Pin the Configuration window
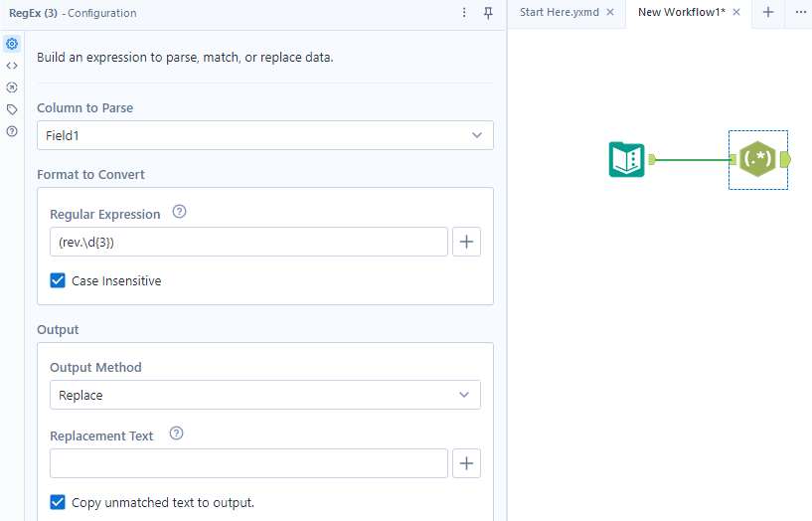This screenshot has height=521, width=812. coord(488,13)
